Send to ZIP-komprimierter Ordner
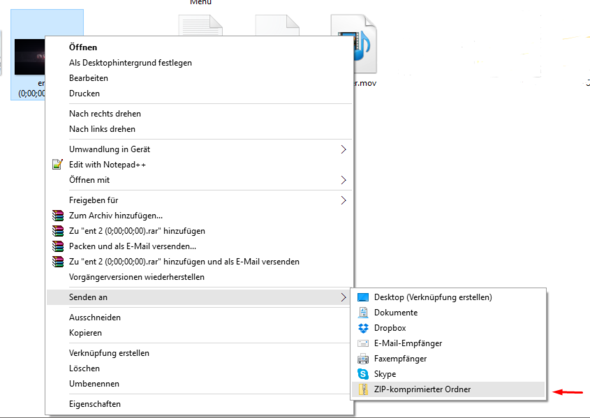Viewport: 590px width, 418px height. [x=448, y=389]
